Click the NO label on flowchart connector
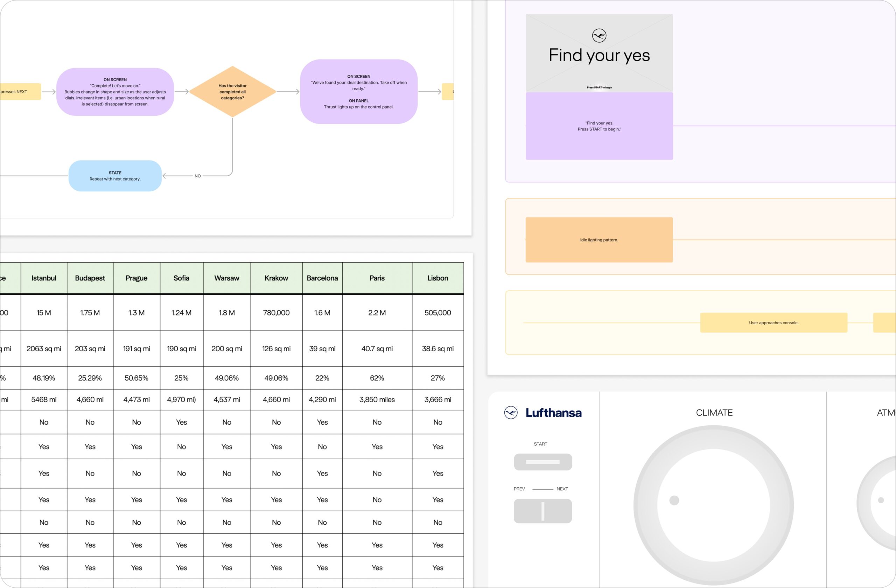896x588 pixels. (x=198, y=176)
